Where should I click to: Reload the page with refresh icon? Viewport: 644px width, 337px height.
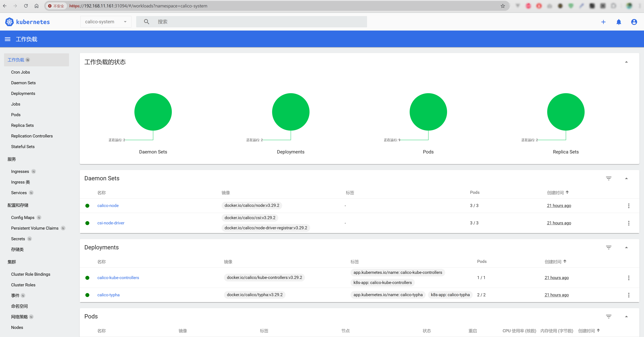(26, 6)
